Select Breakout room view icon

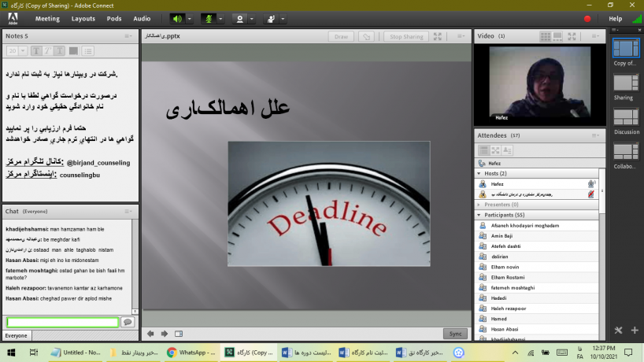point(496,150)
